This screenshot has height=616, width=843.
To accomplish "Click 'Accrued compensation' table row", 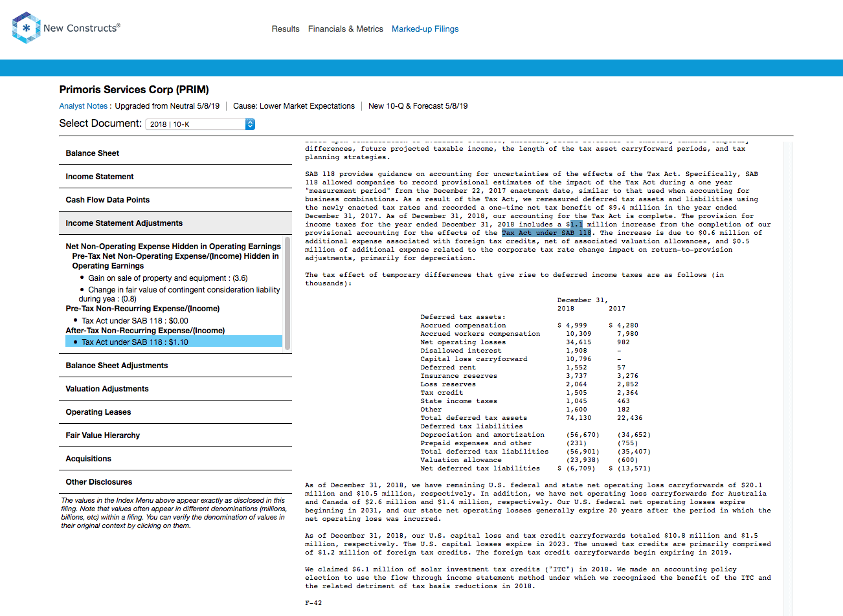I will point(529,325).
